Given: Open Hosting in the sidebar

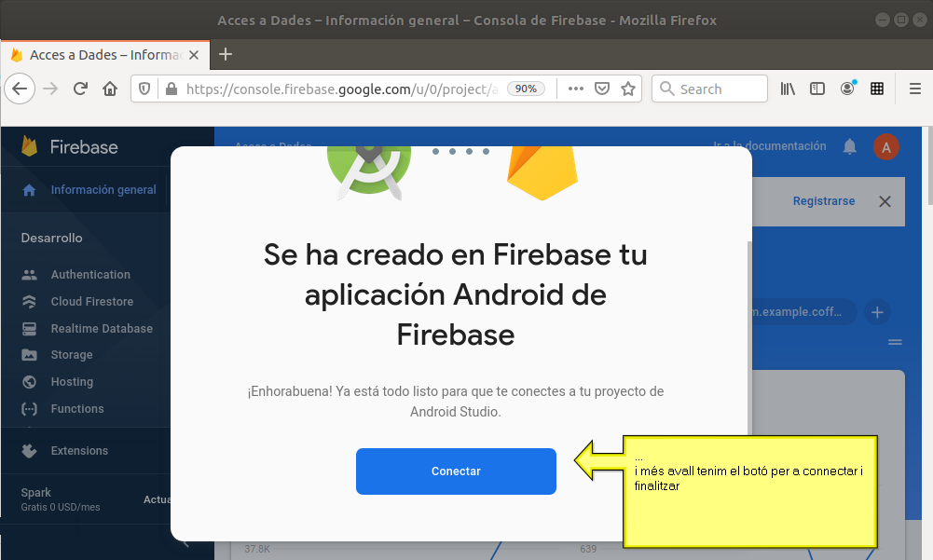Looking at the screenshot, I should click(x=72, y=381).
